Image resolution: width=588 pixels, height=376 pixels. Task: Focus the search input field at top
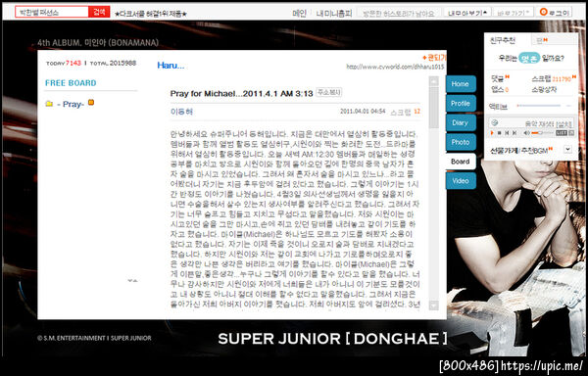(x=52, y=12)
